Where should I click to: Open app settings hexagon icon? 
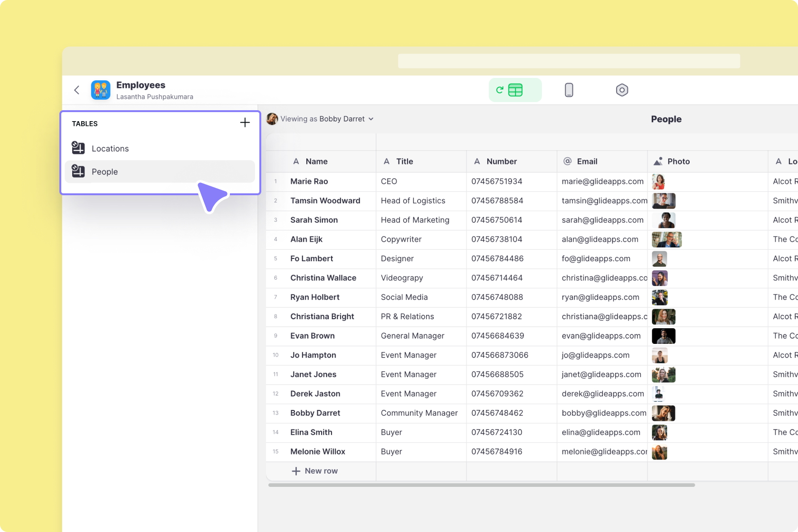pos(622,90)
